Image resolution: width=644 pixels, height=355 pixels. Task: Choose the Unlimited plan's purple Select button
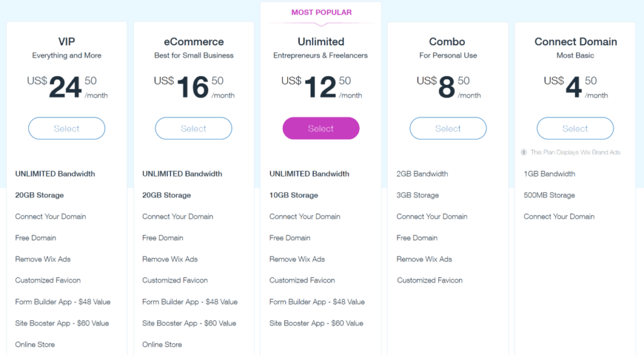coord(321,128)
